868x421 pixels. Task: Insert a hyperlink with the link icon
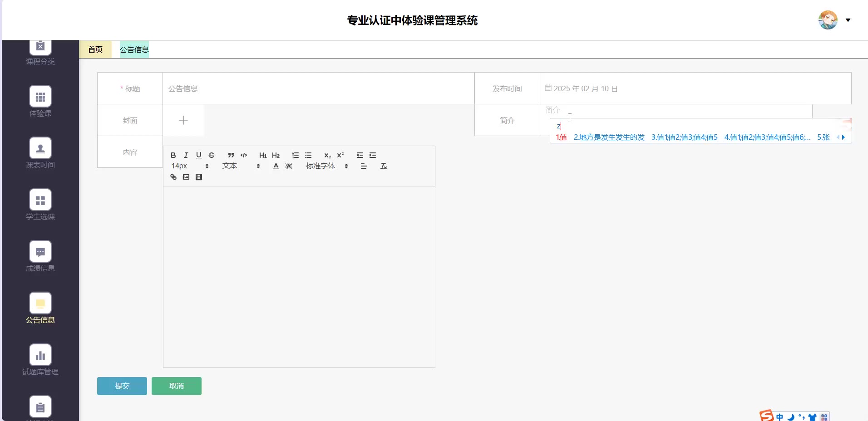pyautogui.click(x=173, y=177)
